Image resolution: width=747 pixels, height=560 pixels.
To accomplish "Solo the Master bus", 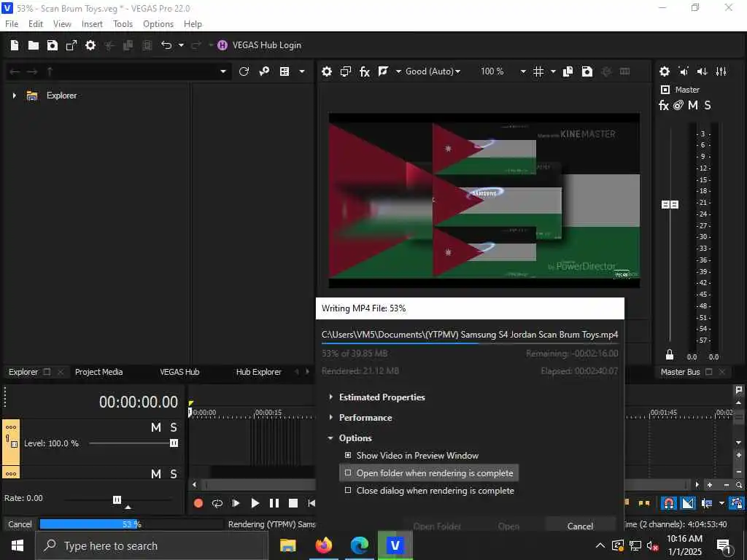I will click(708, 105).
